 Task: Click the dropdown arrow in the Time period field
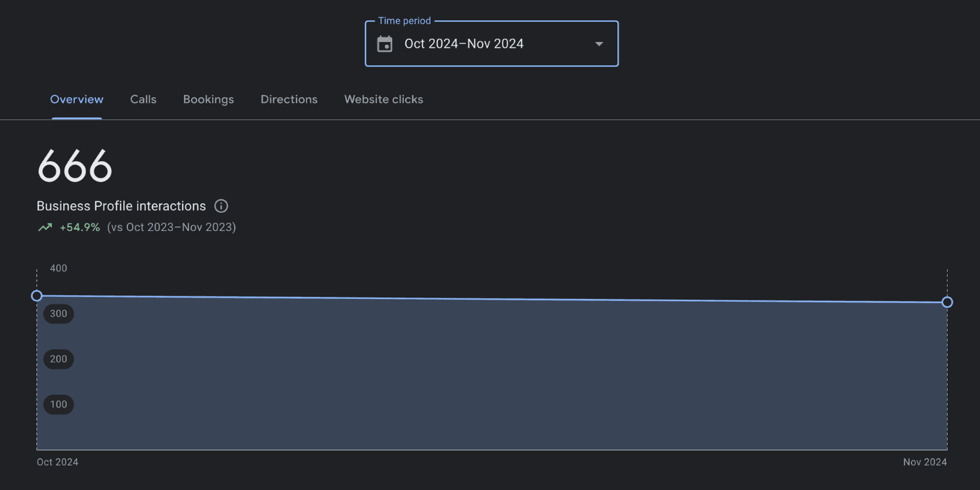click(x=598, y=43)
